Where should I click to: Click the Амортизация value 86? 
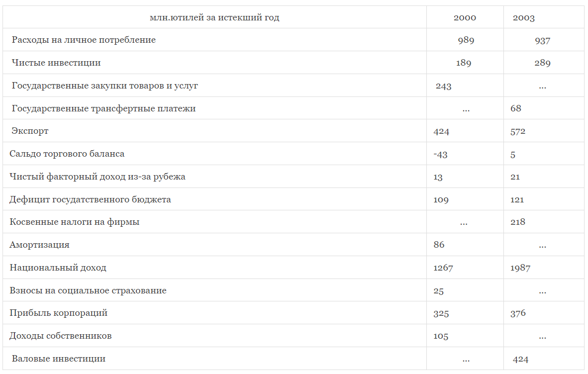click(439, 245)
